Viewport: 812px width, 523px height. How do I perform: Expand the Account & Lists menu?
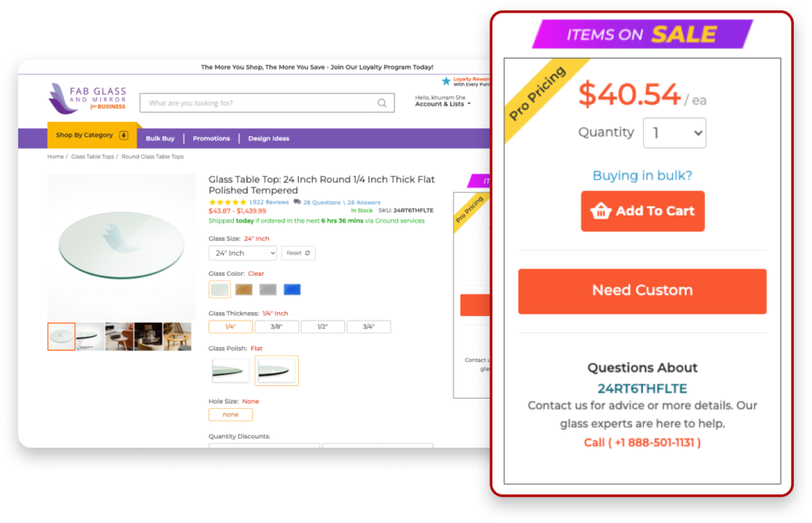point(442,104)
